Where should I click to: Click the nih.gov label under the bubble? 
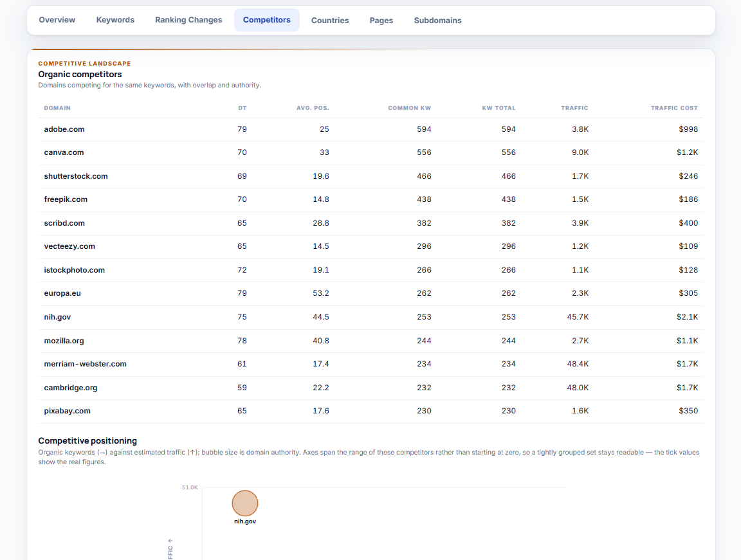pyautogui.click(x=245, y=521)
